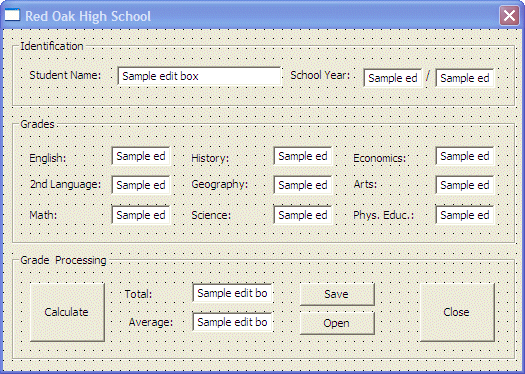Viewport: 525px width, 374px height.
Task: Click the window icon in the title bar
Action: (12, 15)
